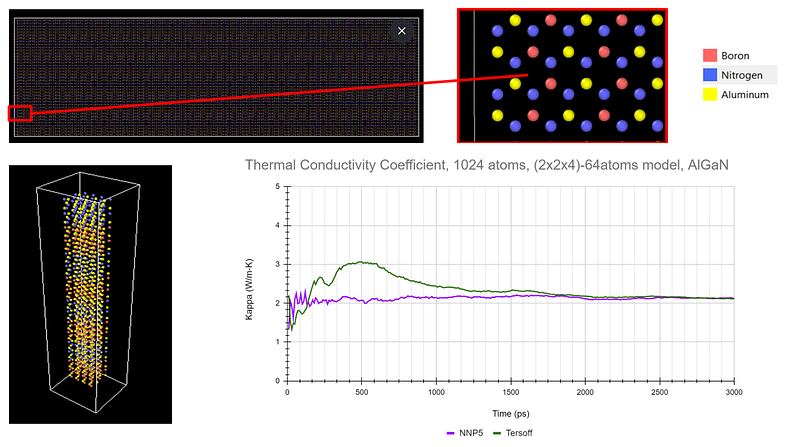Click the 3000 tick on time axis

tap(734, 392)
